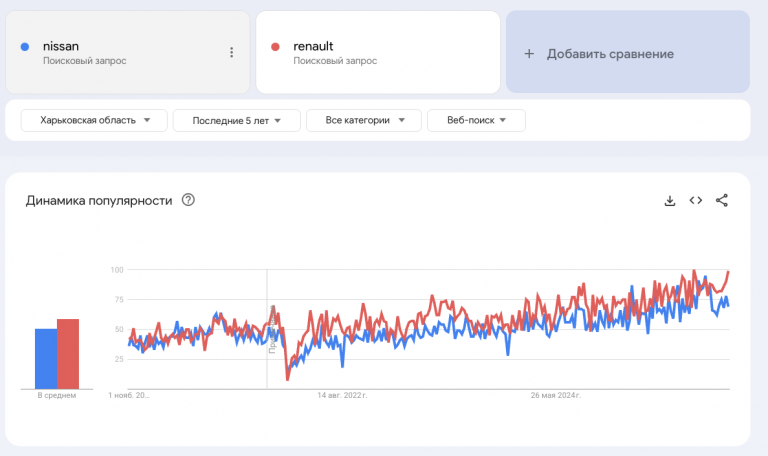Open help tooltip for Динамика популярности

click(x=188, y=200)
